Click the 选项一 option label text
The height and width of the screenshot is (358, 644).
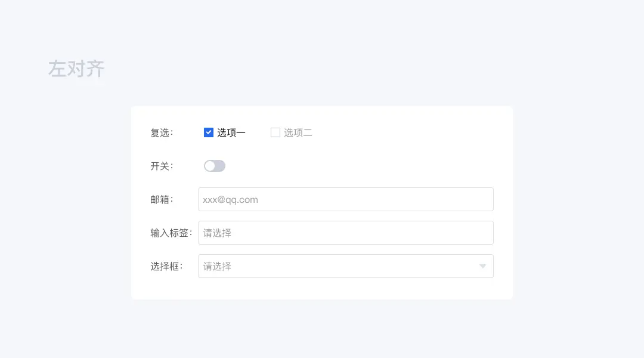pyautogui.click(x=231, y=132)
